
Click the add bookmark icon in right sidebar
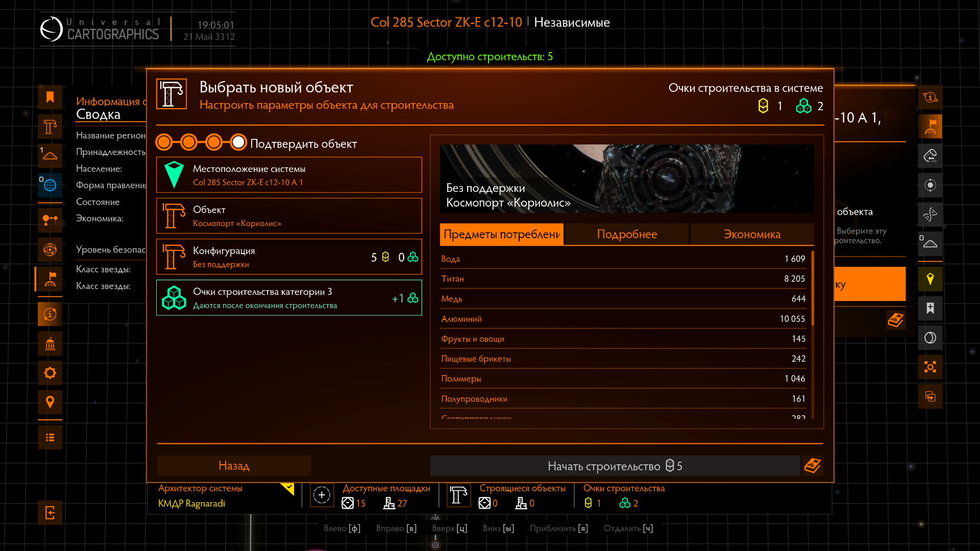(x=930, y=308)
